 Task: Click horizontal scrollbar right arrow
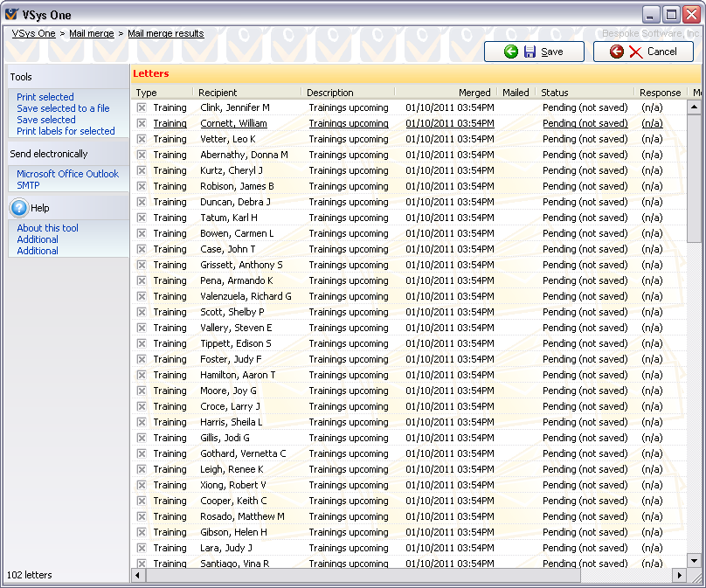[x=680, y=575]
